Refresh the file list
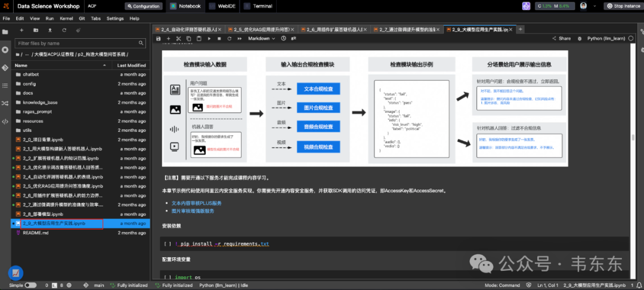 (64, 30)
